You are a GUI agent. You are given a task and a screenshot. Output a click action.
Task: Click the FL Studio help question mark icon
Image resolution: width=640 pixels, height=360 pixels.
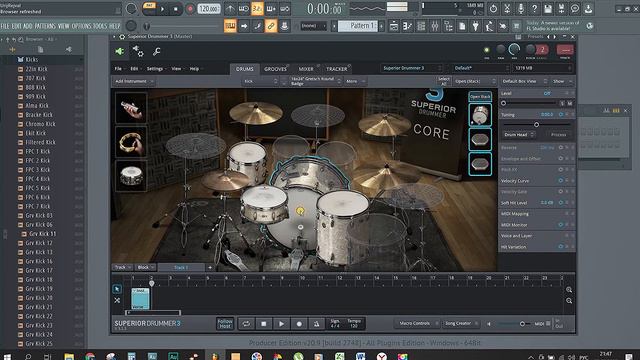[534, 9]
